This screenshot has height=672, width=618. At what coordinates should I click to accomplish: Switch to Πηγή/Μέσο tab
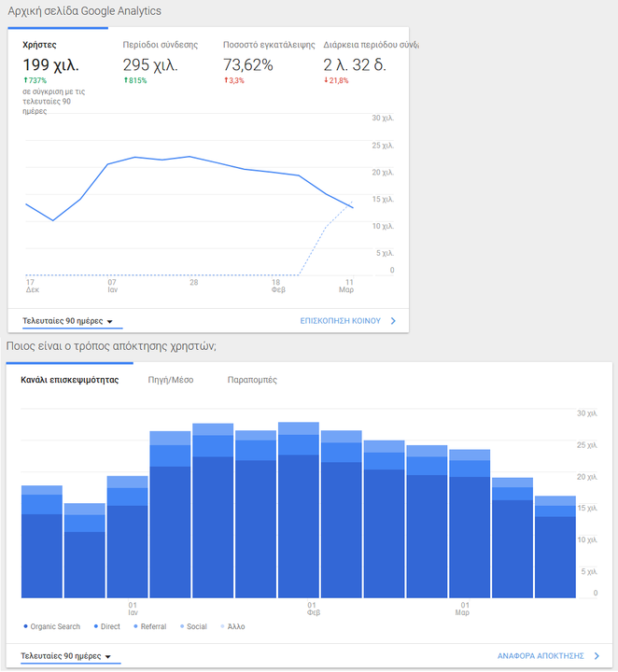pyautogui.click(x=171, y=380)
